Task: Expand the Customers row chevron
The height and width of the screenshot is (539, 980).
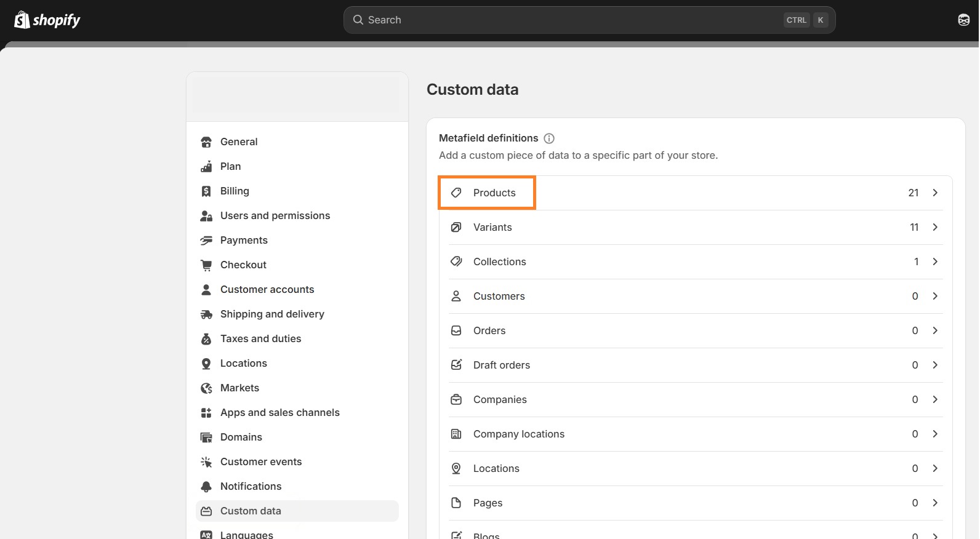Action: click(x=935, y=296)
